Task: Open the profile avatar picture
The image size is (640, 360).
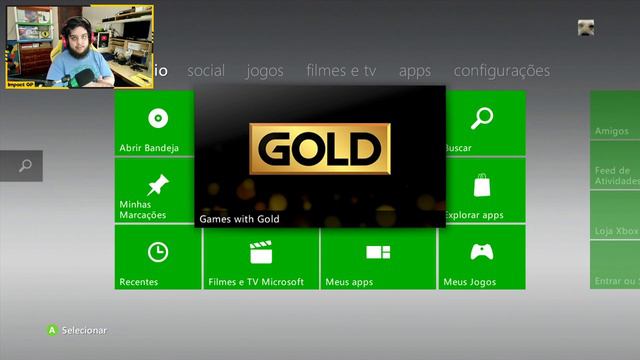Action: point(586,28)
